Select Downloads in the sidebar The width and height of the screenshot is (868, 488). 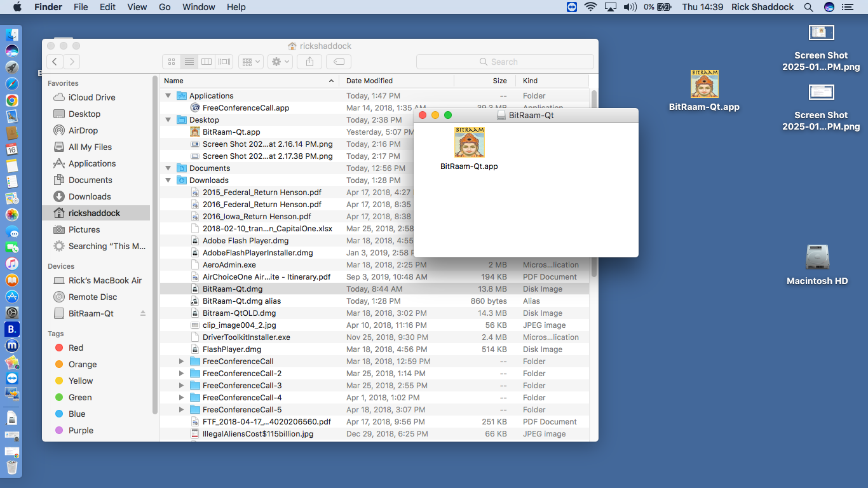90,196
